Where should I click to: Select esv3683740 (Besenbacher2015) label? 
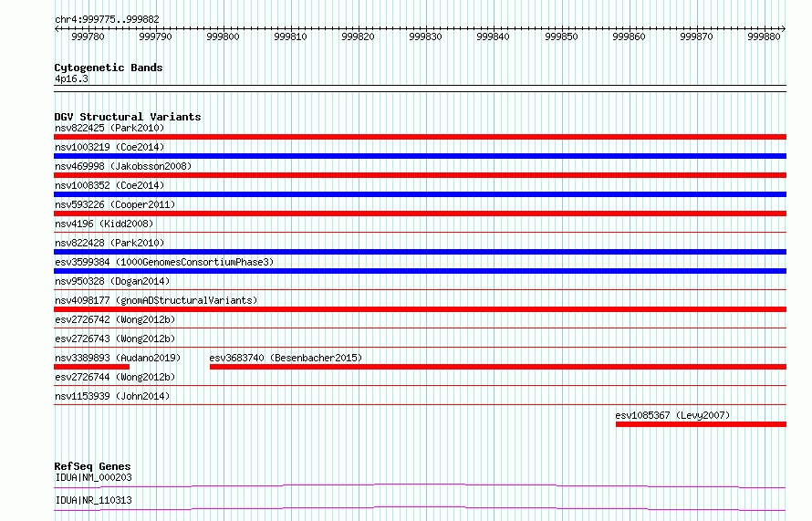[x=286, y=358]
